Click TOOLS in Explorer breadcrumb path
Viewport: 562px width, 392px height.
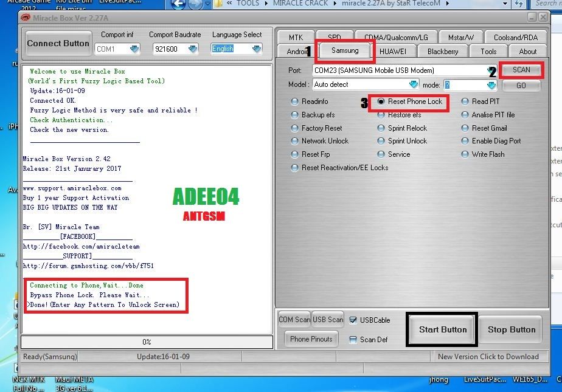[248, 3]
